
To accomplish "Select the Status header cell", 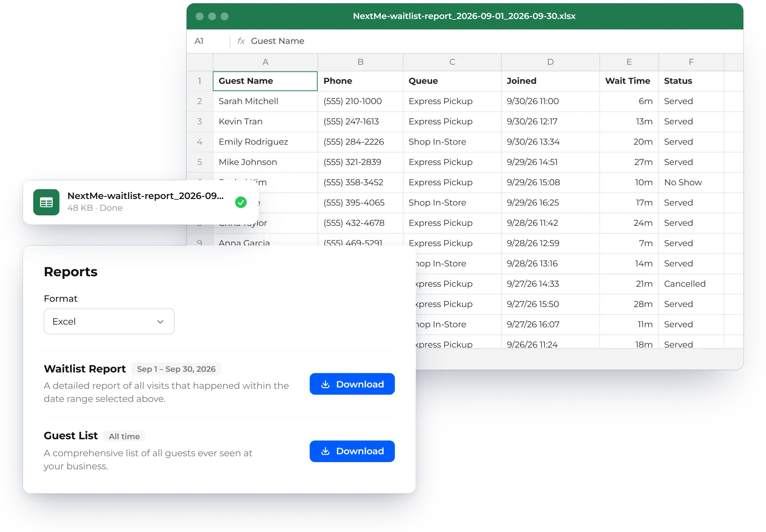I will 691,81.
